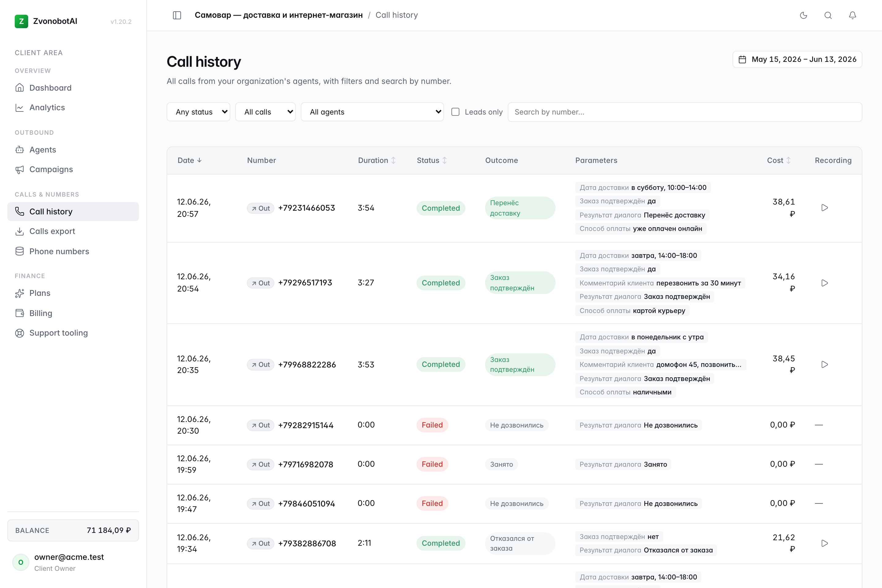The image size is (882, 588).
Task: Click parameter Комментарий клиента перезвонить за 30 минут
Action: (660, 283)
